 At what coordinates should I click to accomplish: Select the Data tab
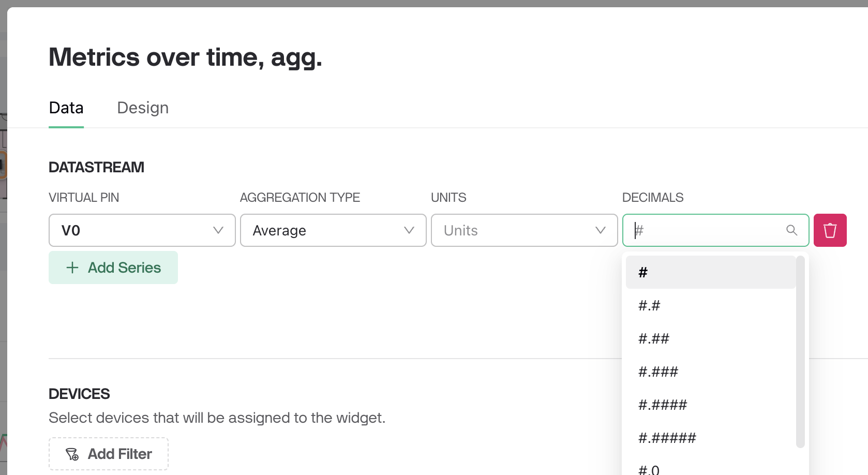pos(66,108)
